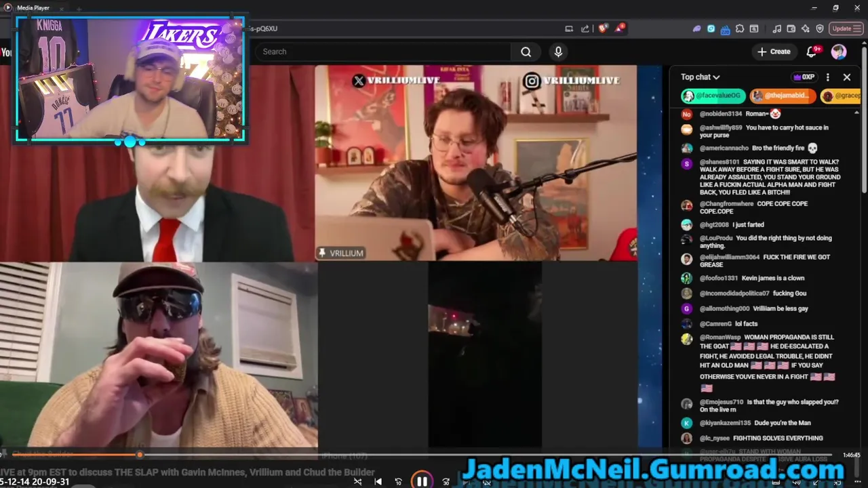Image resolution: width=868 pixels, height=488 pixels.
Task: Click username @Changfromwhere in chat
Action: (x=727, y=203)
